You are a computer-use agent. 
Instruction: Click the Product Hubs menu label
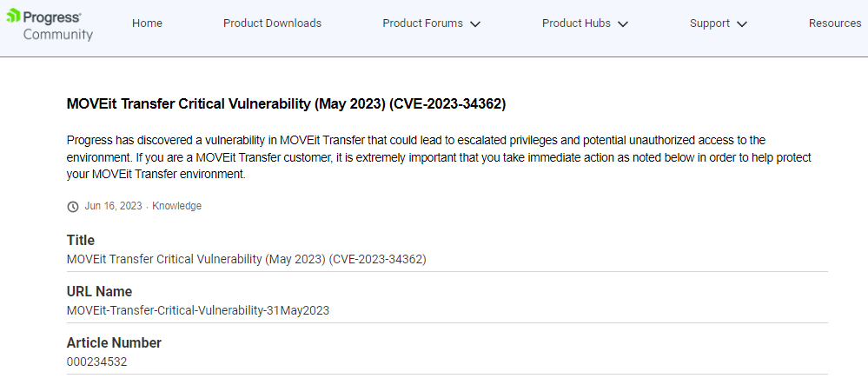tap(576, 23)
